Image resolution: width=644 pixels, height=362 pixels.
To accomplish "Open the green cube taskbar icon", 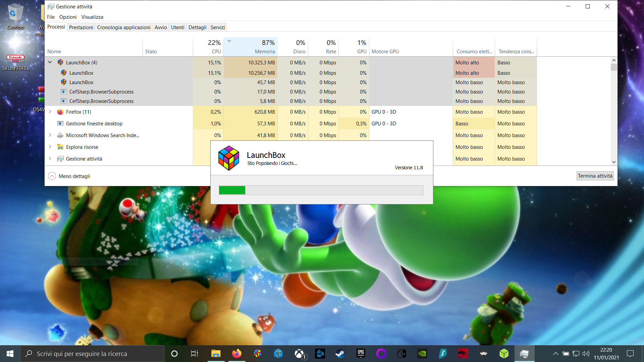I will pos(504,354).
